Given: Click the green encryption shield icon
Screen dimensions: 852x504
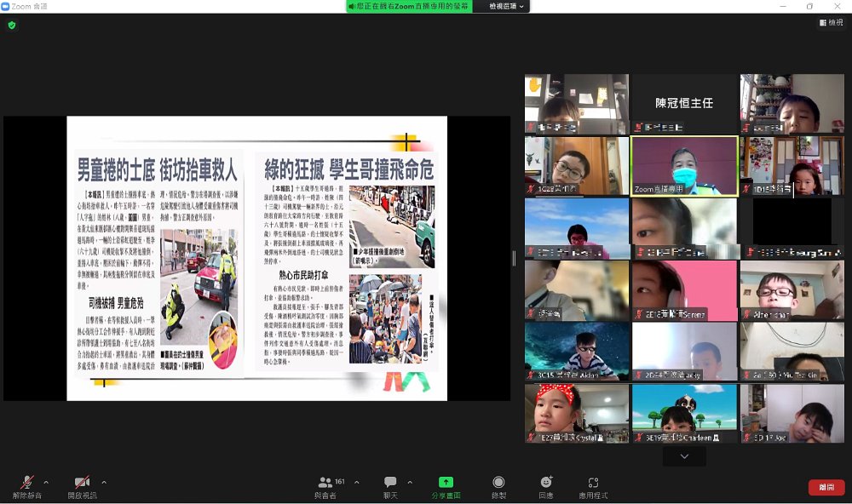Looking at the screenshot, I should [12, 26].
